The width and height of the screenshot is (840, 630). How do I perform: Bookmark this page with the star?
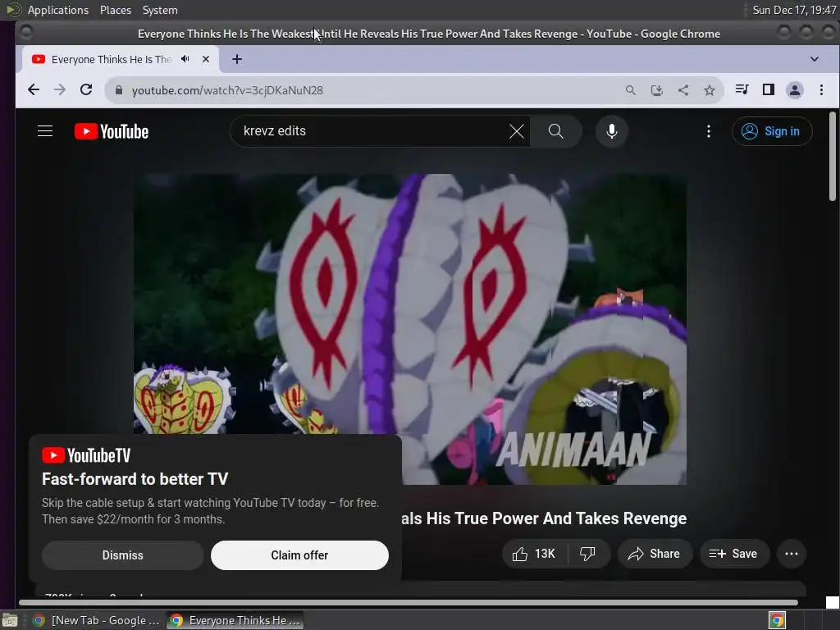tap(710, 90)
